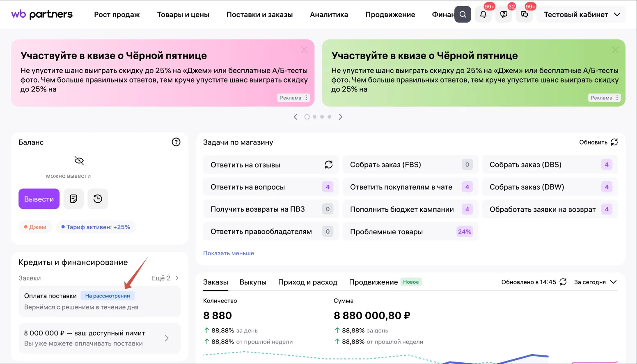This screenshot has height=364, width=637.
Task: Select the second carousel dot
Action: (x=314, y=117)
